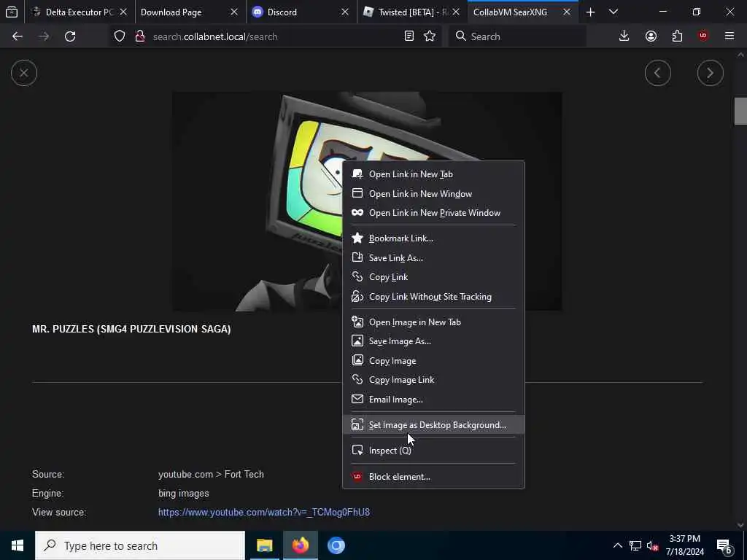Viewport: 747px width, 560px height.
Task: Open a new tab with the plus button
Action: 590,12
